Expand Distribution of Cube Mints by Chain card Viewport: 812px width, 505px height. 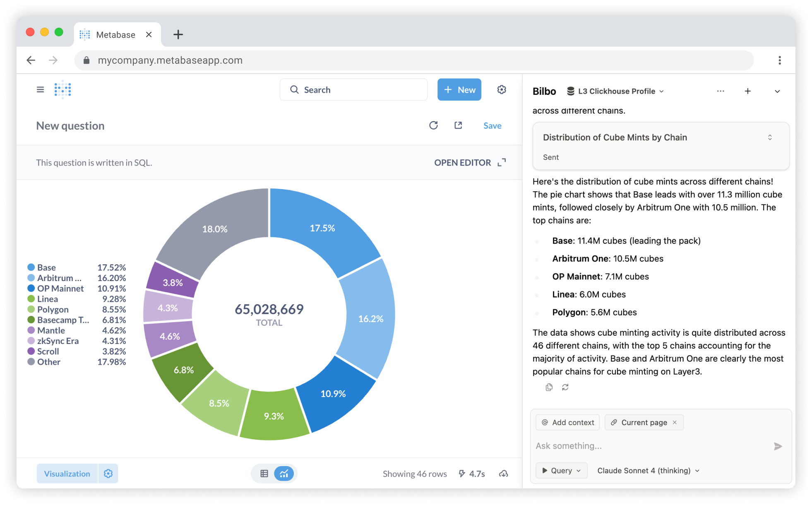(770, 137)
